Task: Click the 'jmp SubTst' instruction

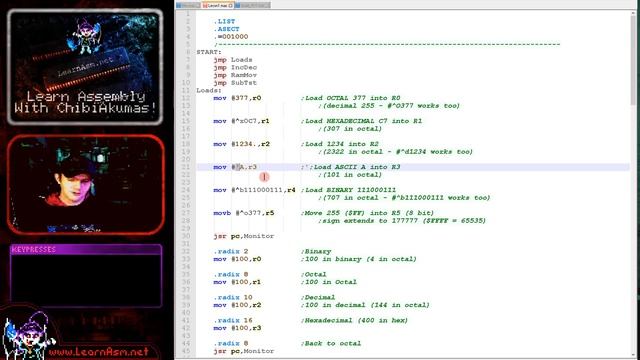Action: [235, 83]
